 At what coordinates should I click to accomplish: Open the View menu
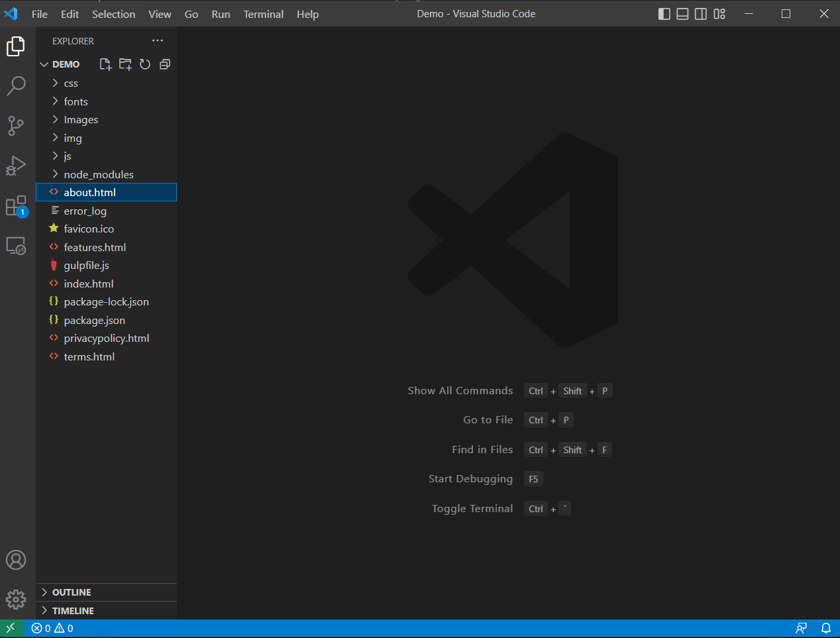tap(160, 14)
